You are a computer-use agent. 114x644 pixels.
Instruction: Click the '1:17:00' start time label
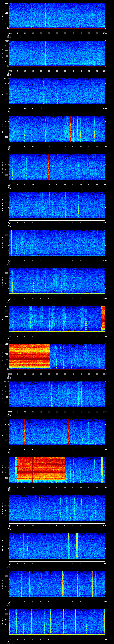click(9, 71)
